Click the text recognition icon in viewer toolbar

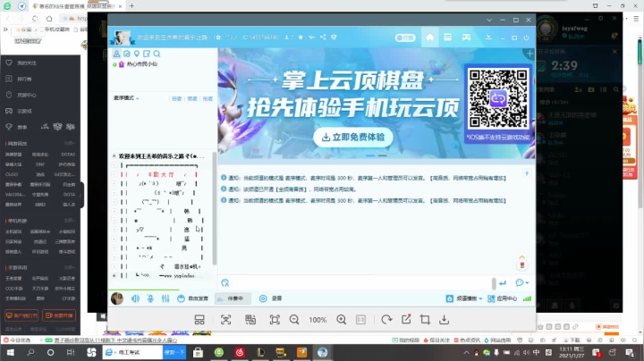pyautogui.click(x=225, y=320)
